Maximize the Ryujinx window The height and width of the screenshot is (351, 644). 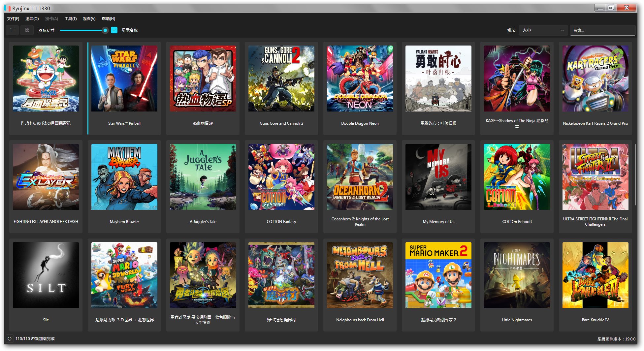[x=611, y=8]
